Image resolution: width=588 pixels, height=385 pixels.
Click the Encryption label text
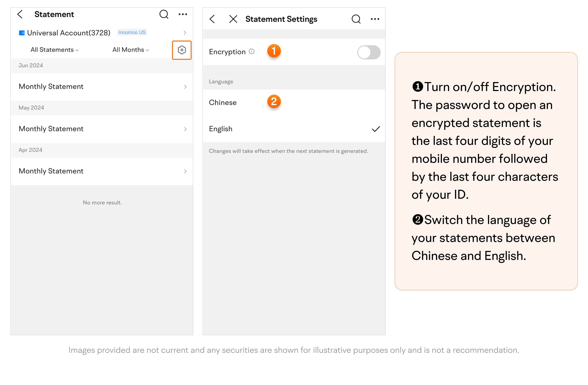[227, 52]
